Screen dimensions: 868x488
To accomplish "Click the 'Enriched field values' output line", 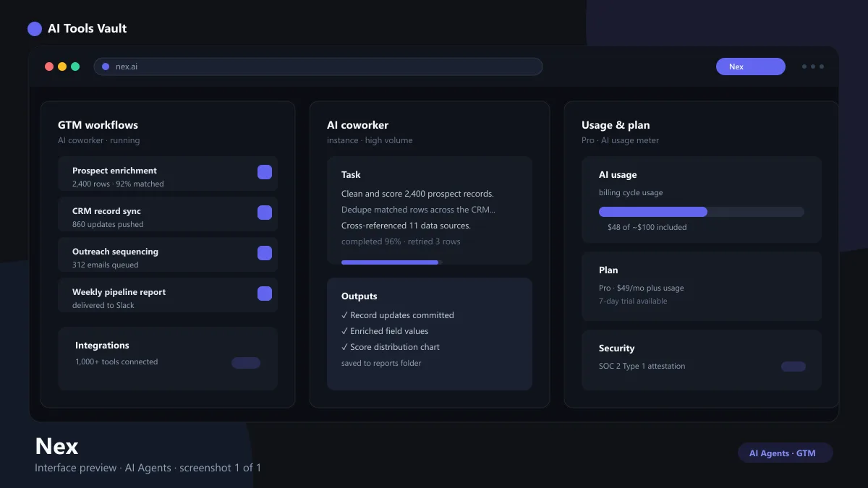I will (385, 331).
